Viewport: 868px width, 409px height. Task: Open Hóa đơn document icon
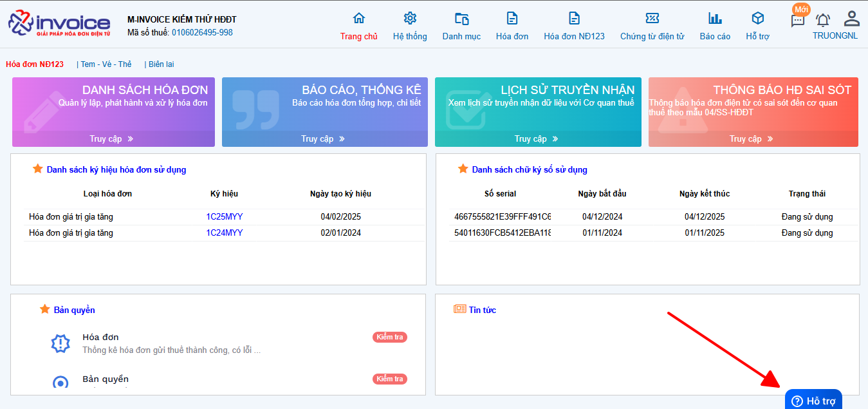[512, 18]
